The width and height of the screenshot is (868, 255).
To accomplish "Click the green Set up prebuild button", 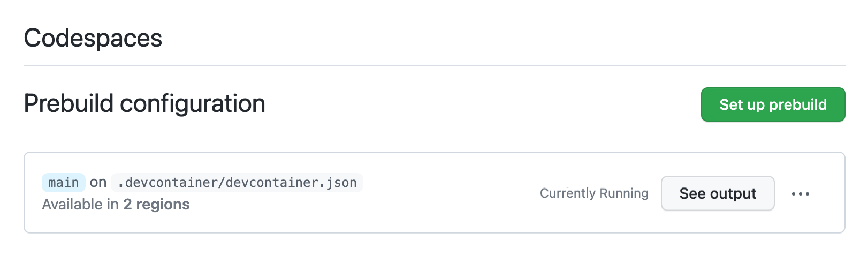I will coord(773,104).
